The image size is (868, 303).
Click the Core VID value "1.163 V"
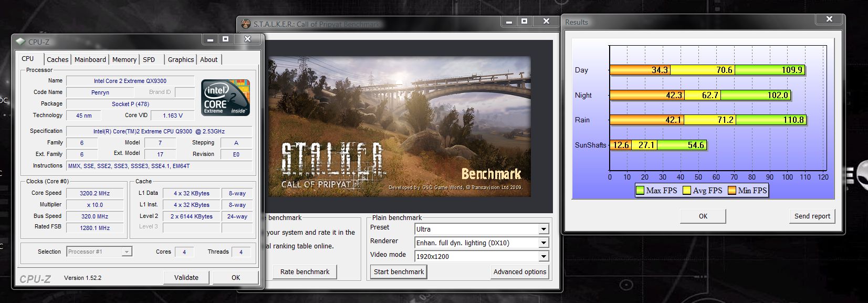pos(173,116)
